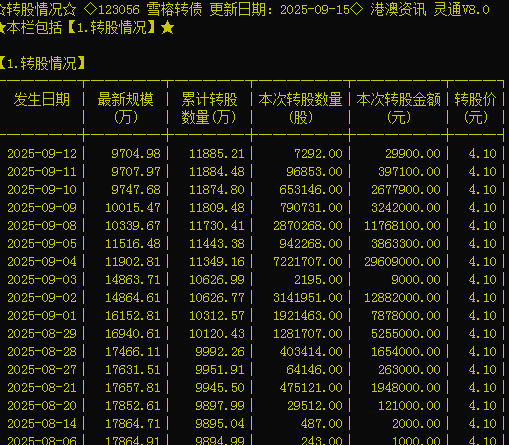Click the 发生日期 column header
This screenshot has width=509, height=445.
coord(42,100)
